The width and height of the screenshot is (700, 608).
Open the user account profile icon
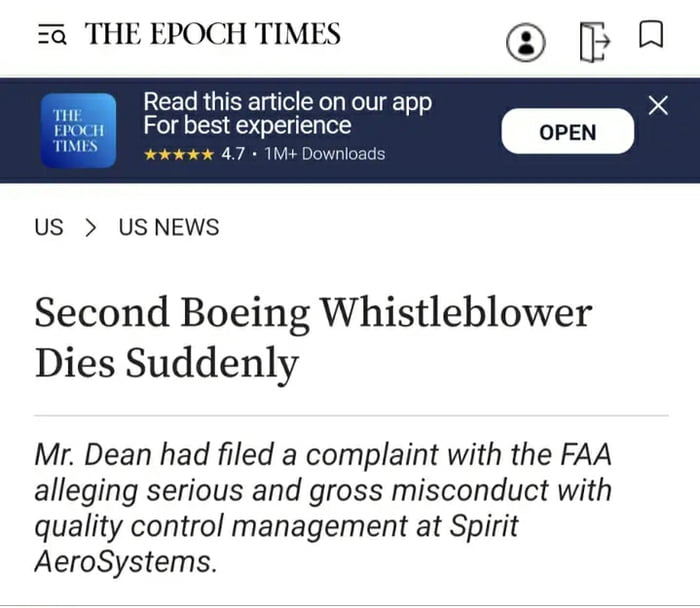(x=526, y=41)
